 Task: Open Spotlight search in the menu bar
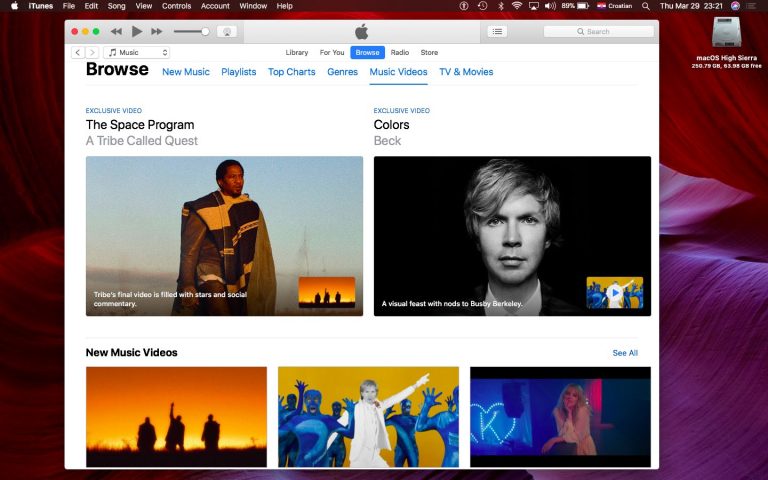coord(646,6)
